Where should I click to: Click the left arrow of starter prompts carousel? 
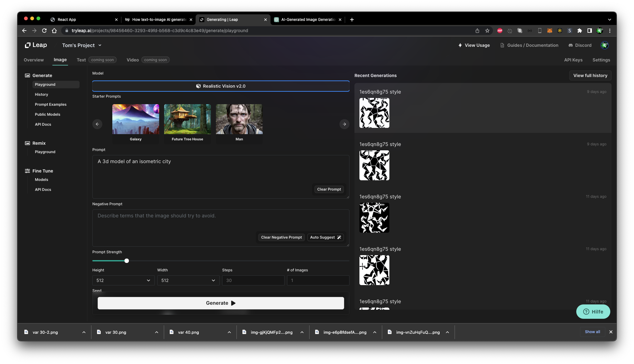pos(97,124)
